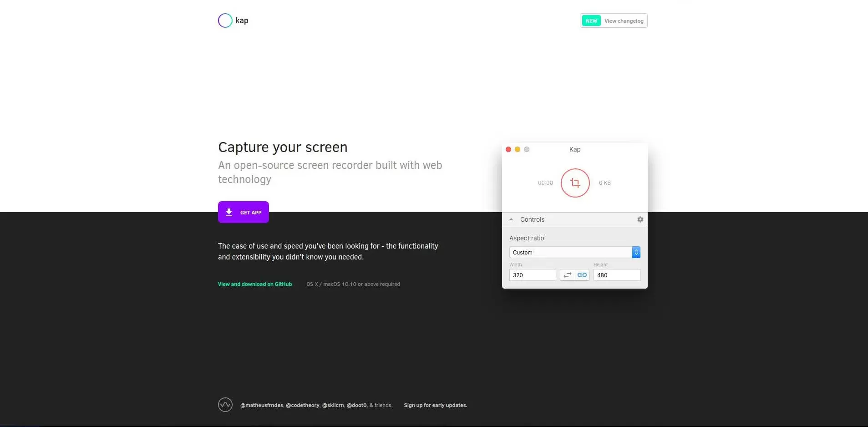Image resolution: width=868 pixels, height=427 pixels.
Task: Collapse the Controls panel triangle
Action: 511,219
